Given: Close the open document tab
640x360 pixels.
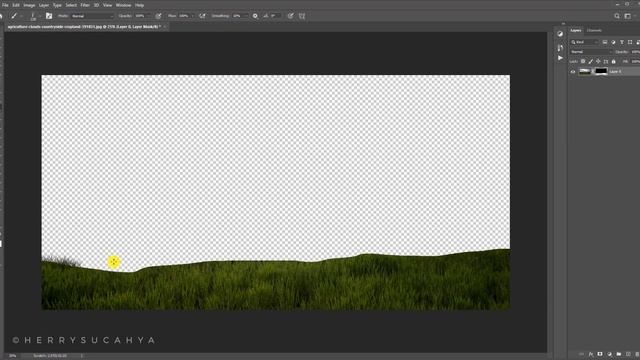Looking at the screenshot, I should tap(165, 27).
